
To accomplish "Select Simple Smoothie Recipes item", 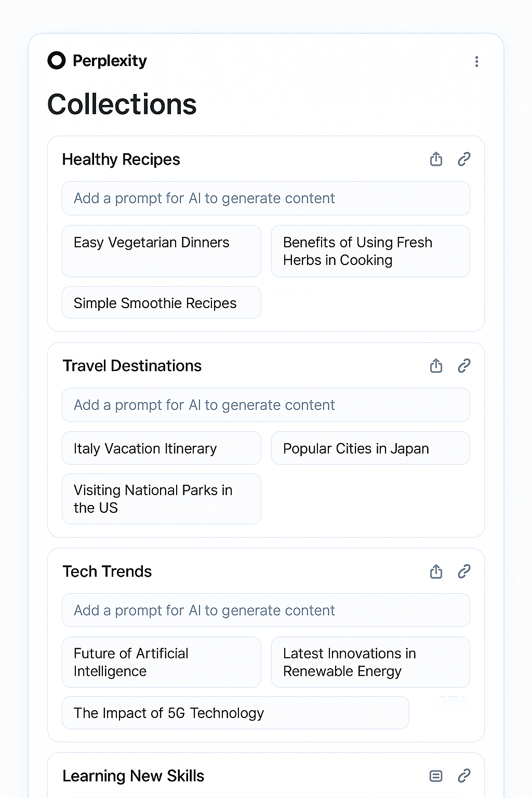I will tap(162, 302).
